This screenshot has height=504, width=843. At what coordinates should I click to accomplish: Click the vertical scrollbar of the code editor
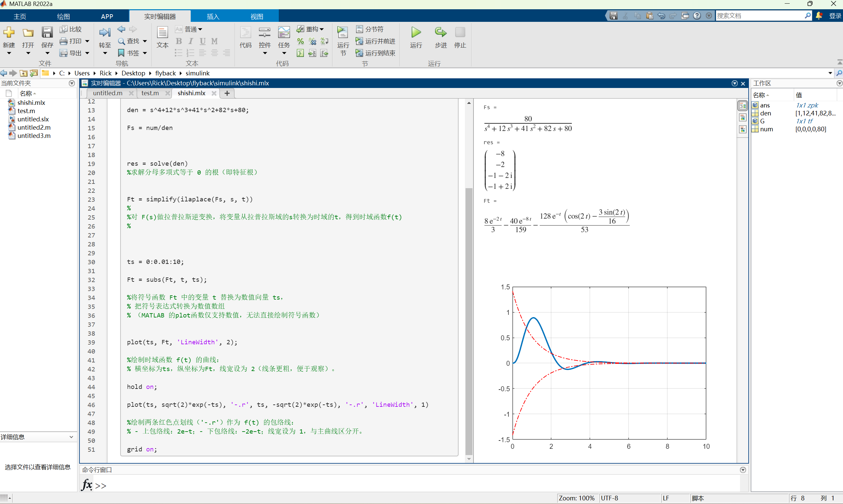pos(469,319)
